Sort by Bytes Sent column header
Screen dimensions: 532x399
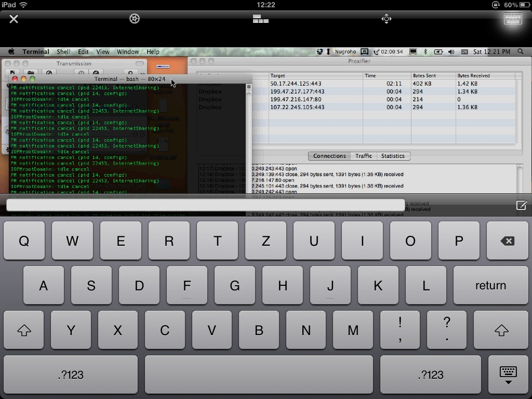tap(433, 76)
